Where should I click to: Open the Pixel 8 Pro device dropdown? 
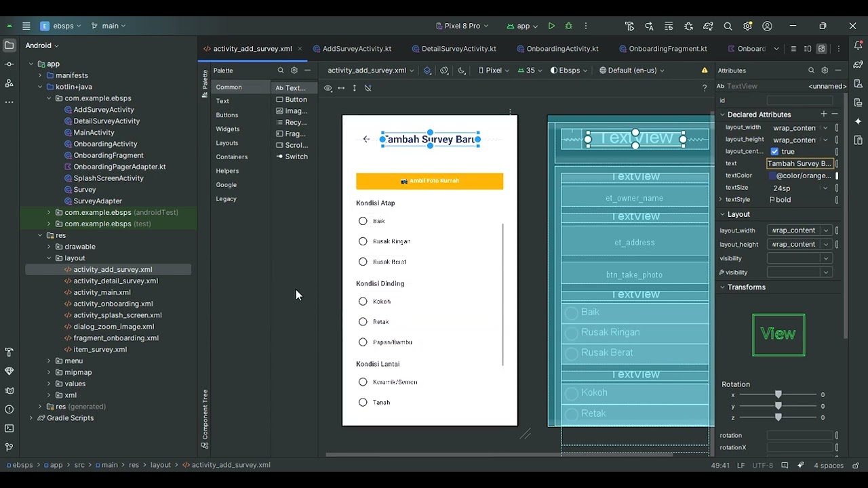(462, 26)
